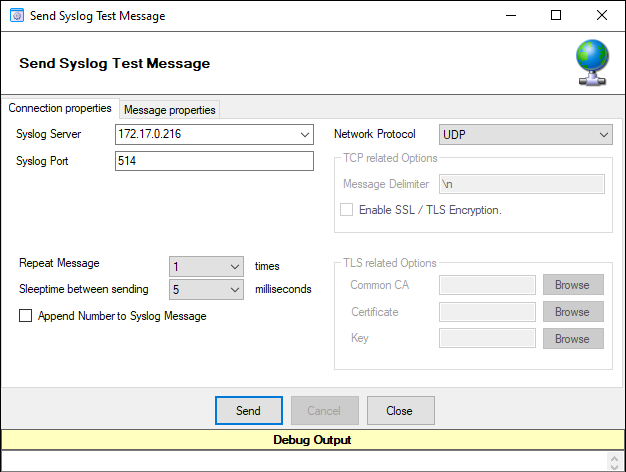Click the Cancel button
Viewport: 626px width, 472px height.
[324, 411]
